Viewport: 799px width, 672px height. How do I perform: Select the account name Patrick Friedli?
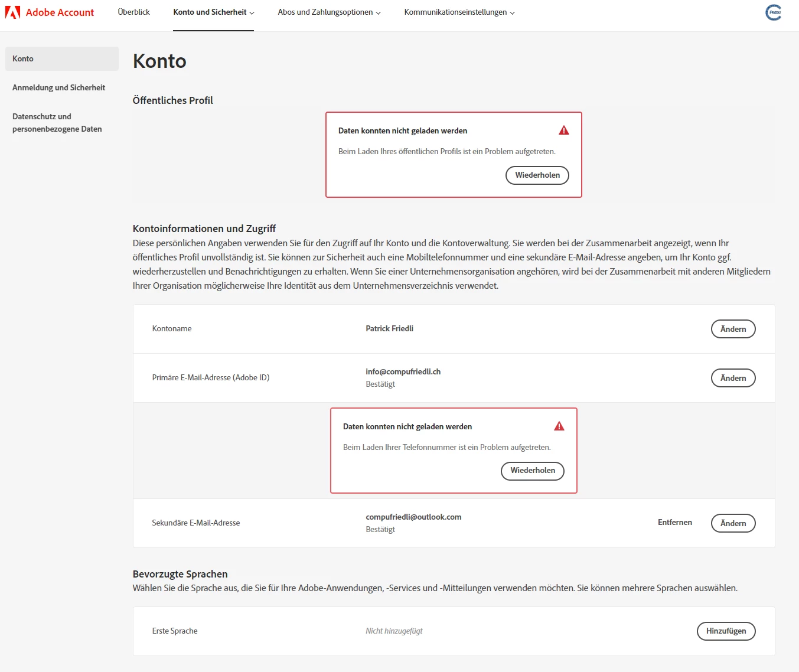click(390, 329)
